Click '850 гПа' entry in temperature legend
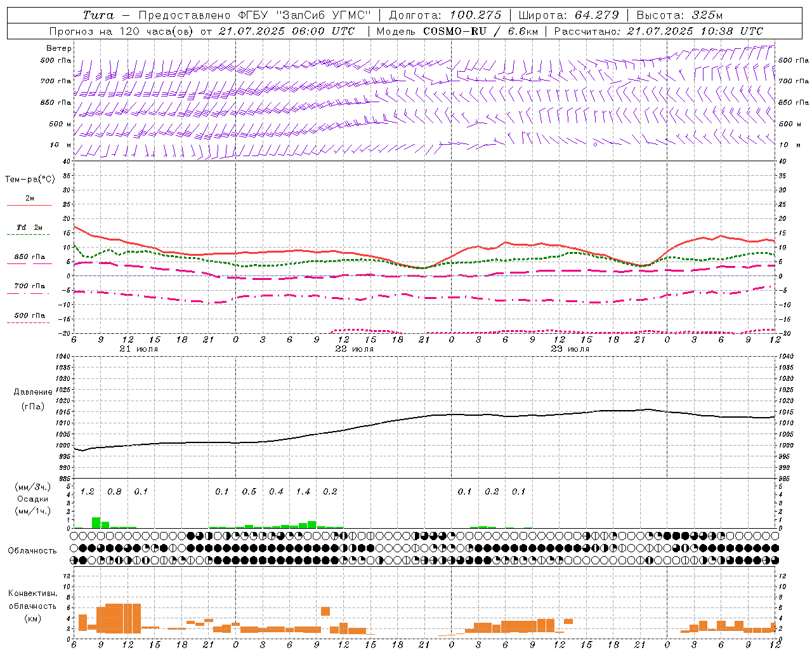 [x=30, y=257]
